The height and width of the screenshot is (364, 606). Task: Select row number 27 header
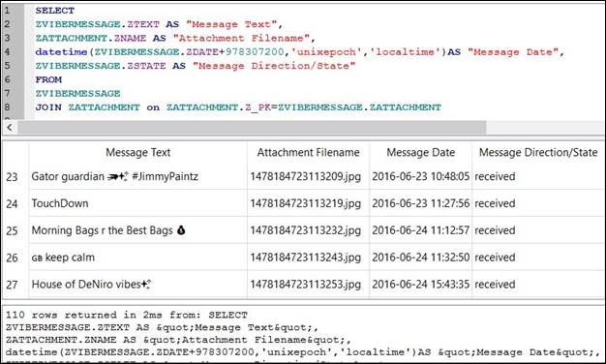point(12,285)
